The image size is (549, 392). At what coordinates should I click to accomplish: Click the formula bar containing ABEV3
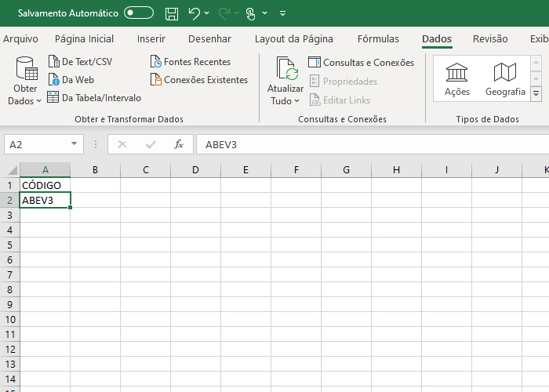[373, 144]
